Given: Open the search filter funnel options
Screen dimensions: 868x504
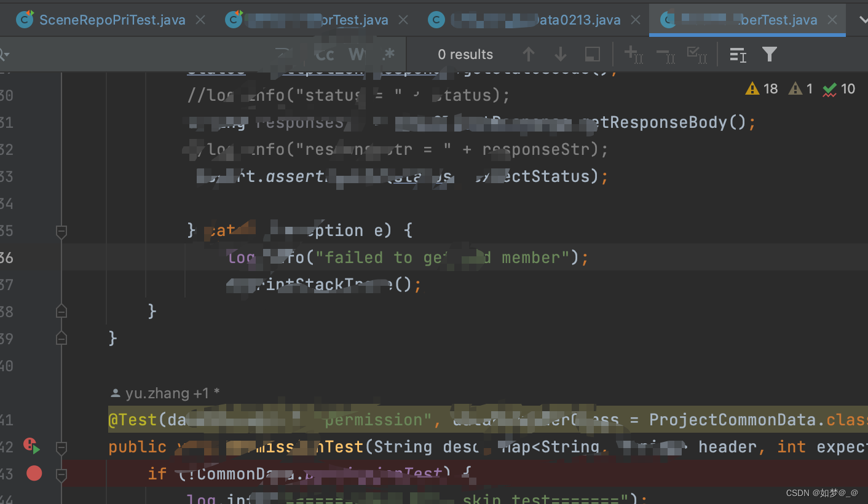Looking at the screenshot, I should [770, 55].
